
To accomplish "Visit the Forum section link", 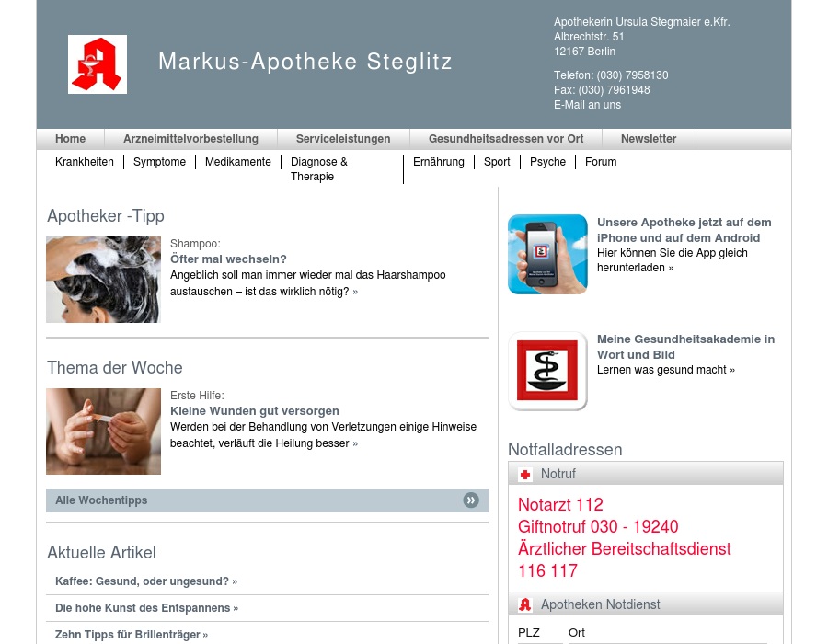I will 601,162.
